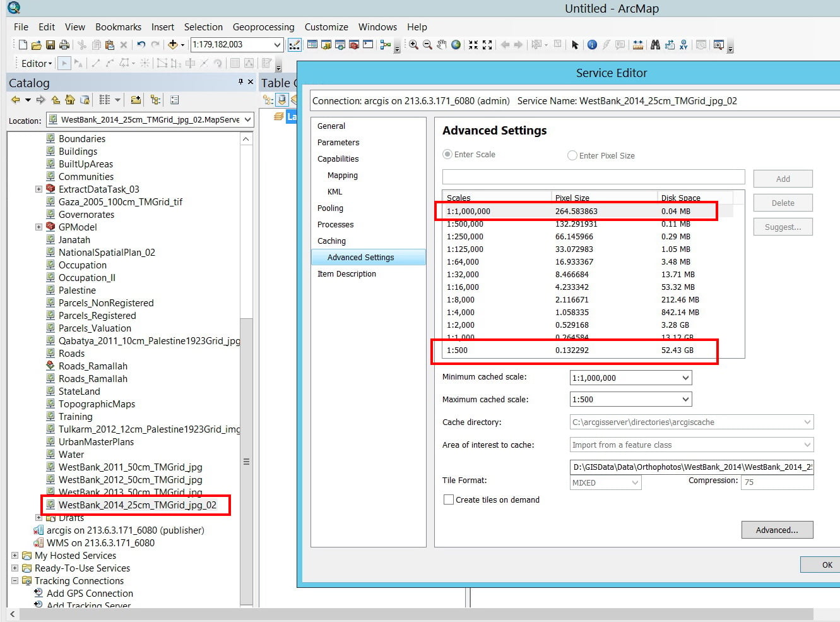Open the Search window icon
This screenshot has width=840, height=622.
click(x=340, y=45)
